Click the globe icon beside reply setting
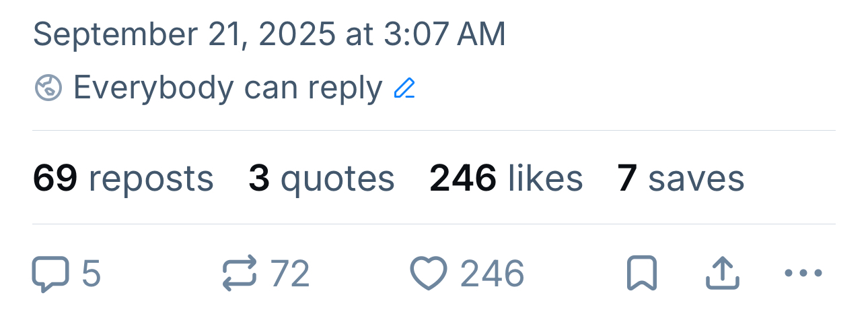Viewport: 868px width, 316px height. click(x=48, y=88)
